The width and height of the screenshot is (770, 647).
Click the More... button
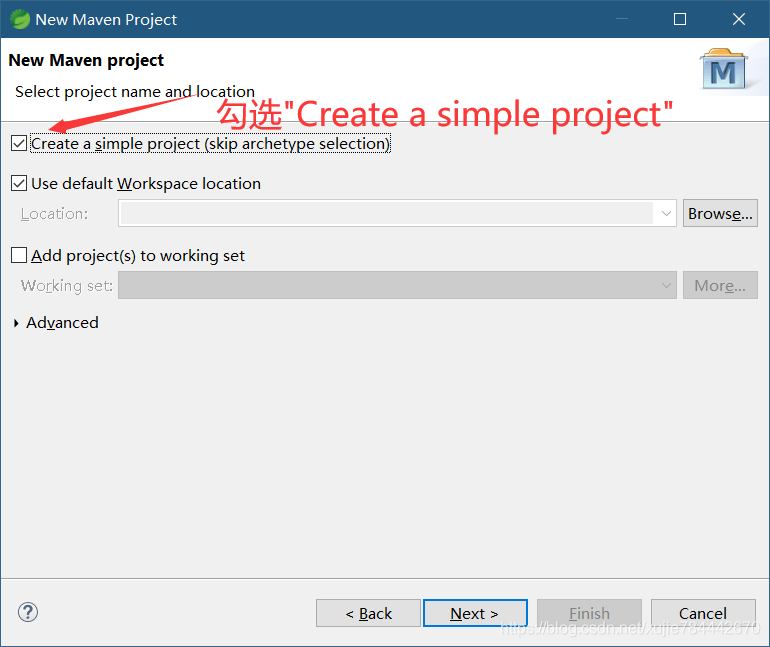point(720,285)
